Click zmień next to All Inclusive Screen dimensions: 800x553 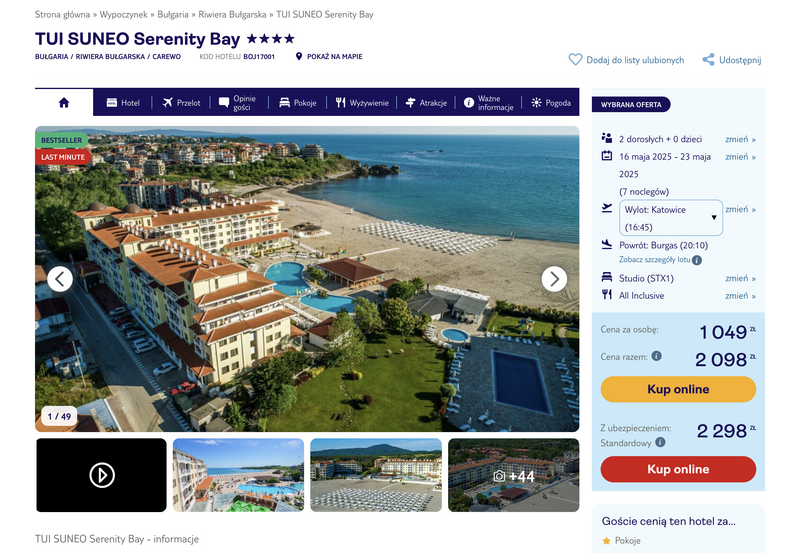740,295
